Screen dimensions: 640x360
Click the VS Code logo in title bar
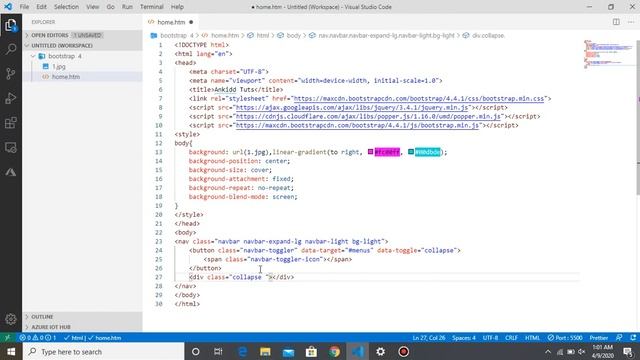7,7
